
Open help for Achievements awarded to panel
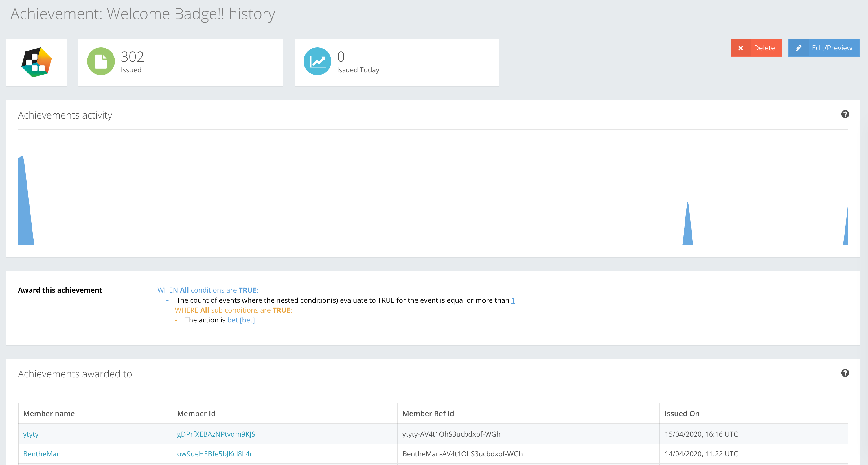[845, 373]
